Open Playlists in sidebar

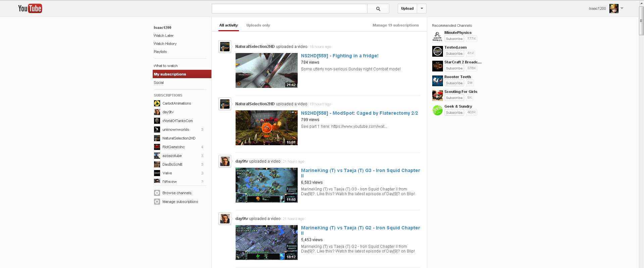(x=160, y=52)
